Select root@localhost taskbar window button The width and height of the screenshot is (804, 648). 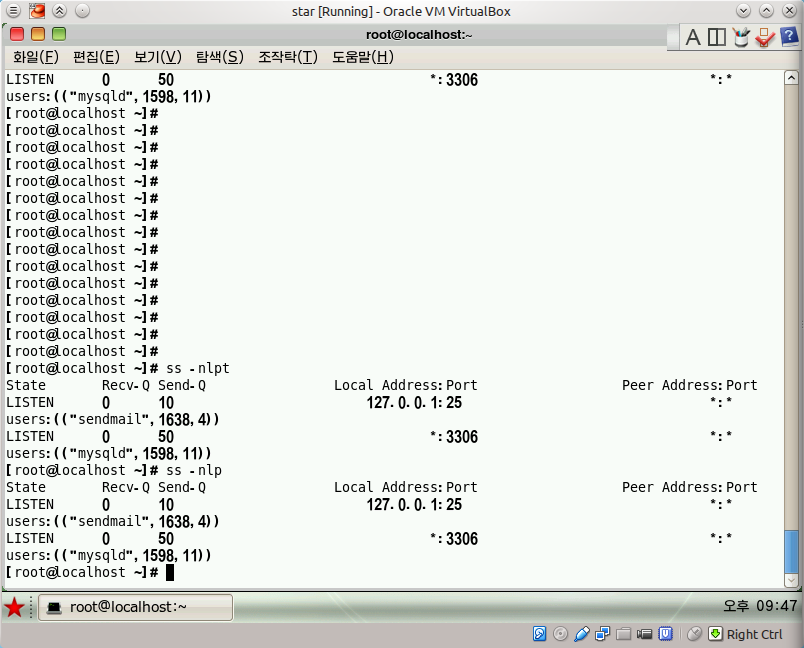click(x=135, y=608)
